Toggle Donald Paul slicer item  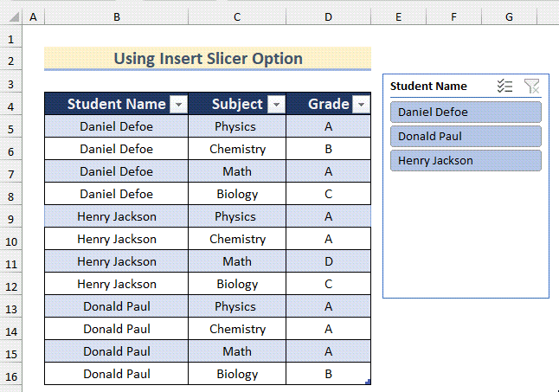[x=466, y=137]
